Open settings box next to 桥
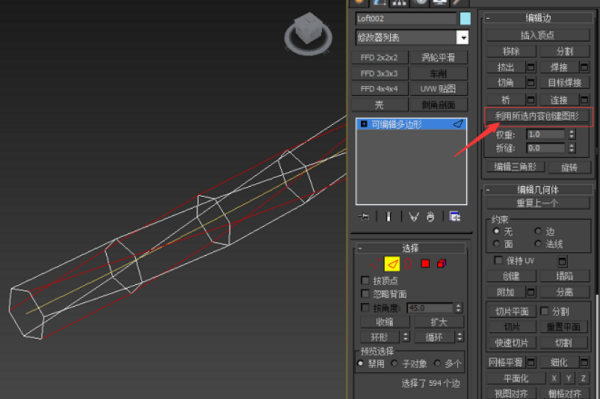This screenshot has height=399, width=600. coord(531,99)
